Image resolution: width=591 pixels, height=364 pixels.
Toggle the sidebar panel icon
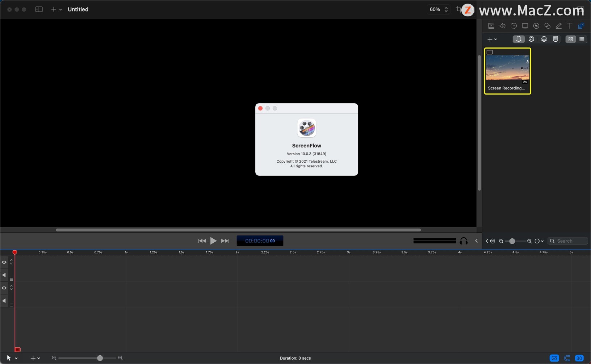click(x=39, y=9)
